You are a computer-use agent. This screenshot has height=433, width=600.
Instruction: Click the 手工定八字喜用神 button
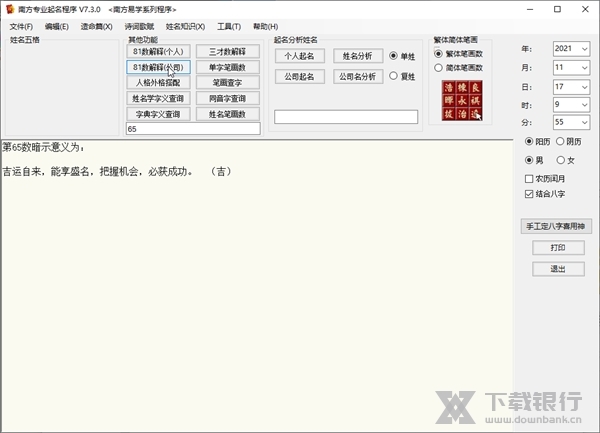pyautogui.click(x=556, y=226)
